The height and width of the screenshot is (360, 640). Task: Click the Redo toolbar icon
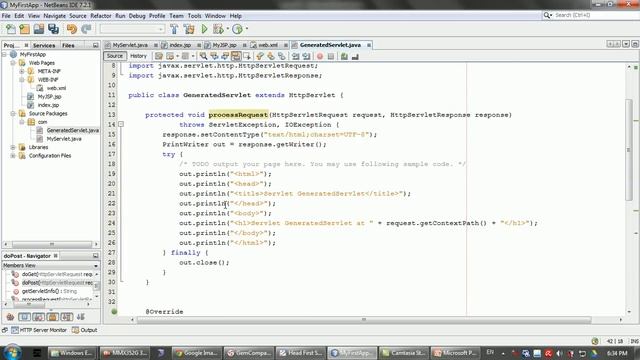(x=86, y=29)
